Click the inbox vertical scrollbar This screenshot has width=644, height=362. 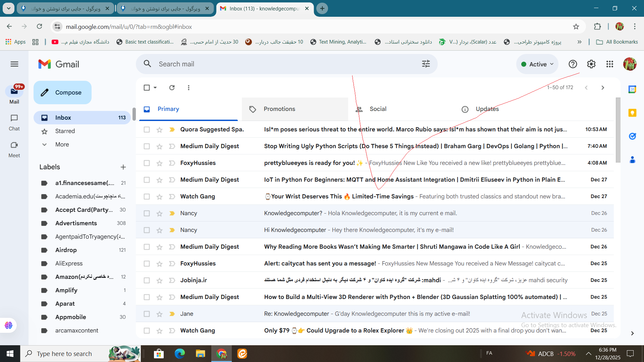(618, 131)
